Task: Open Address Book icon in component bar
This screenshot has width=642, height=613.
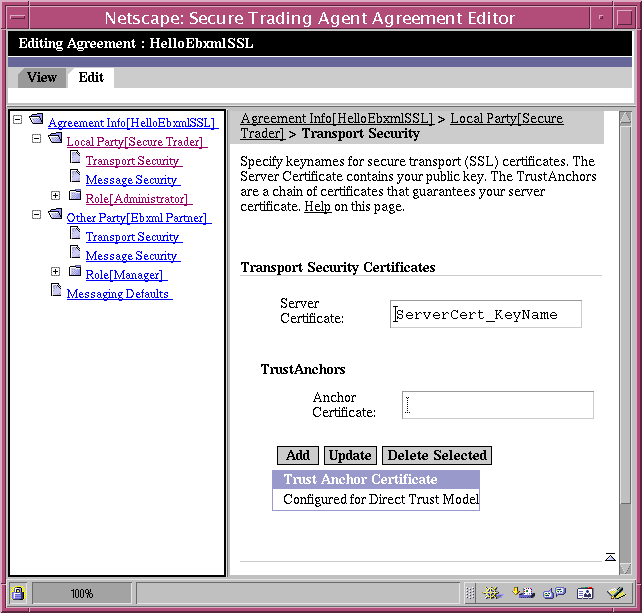Action: (585, 593)
